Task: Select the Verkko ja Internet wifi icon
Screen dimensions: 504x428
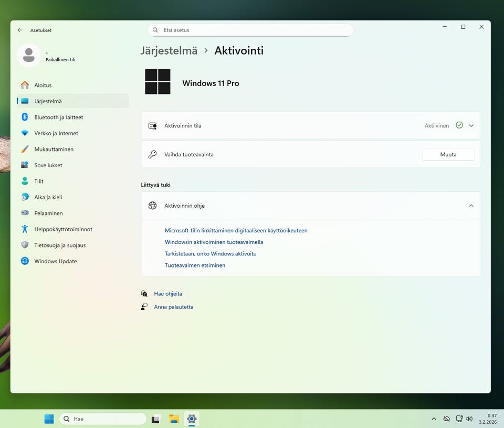Action: click(x=25, y=133)
